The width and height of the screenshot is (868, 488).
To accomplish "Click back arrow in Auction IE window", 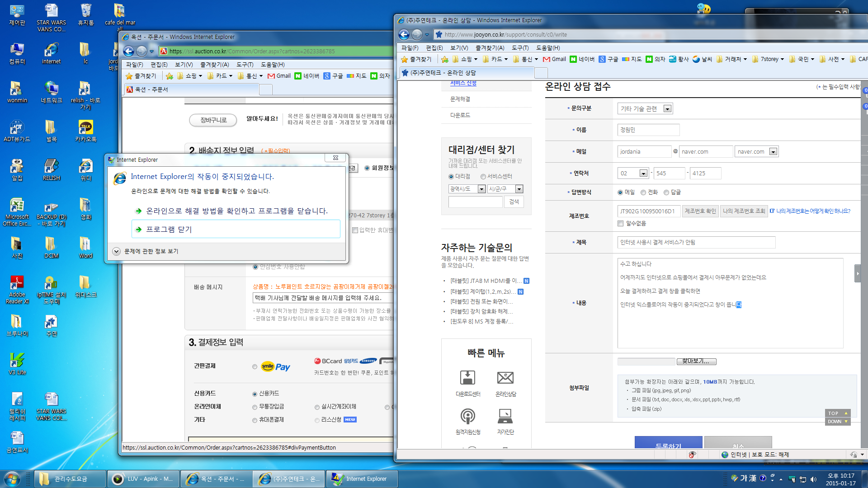I will (129, 51).
